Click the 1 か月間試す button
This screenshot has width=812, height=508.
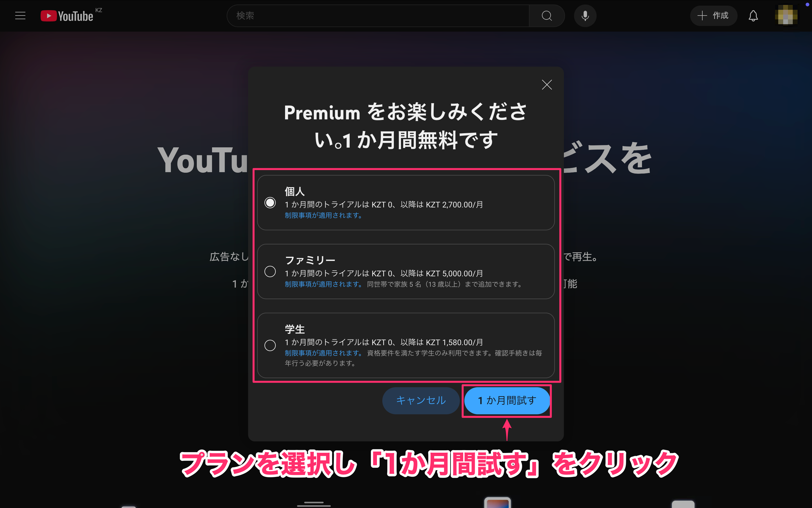point(507,400)
